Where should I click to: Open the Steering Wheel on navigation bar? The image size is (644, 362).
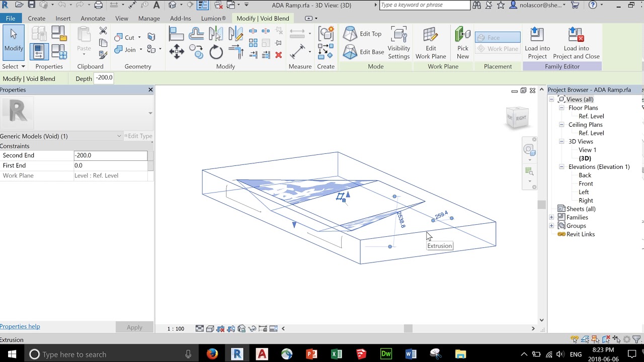(x=528, y=149)
